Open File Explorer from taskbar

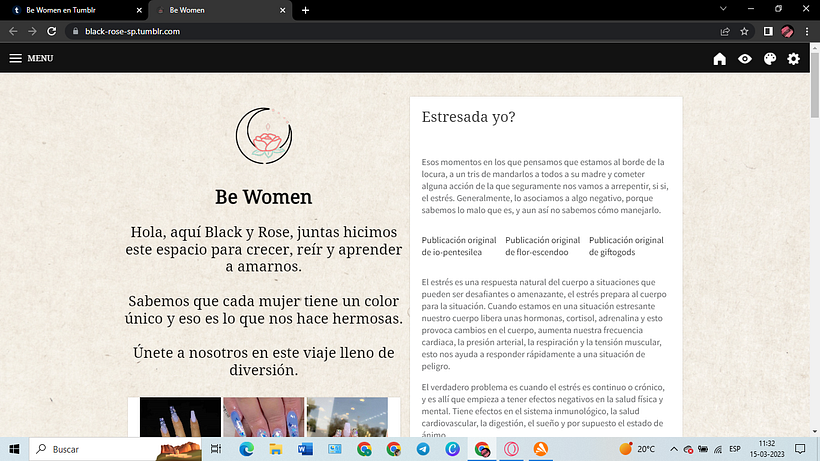(x=276, y=449)
